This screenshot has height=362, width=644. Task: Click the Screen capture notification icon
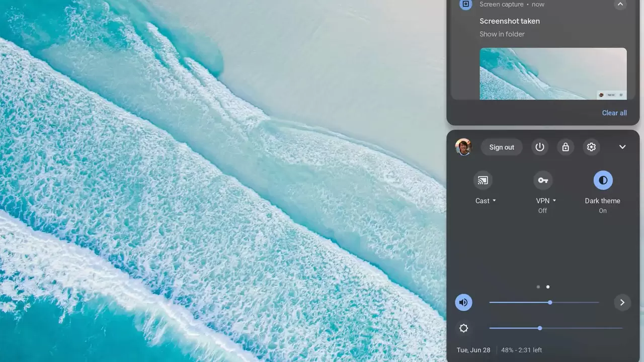pos(466,5)
